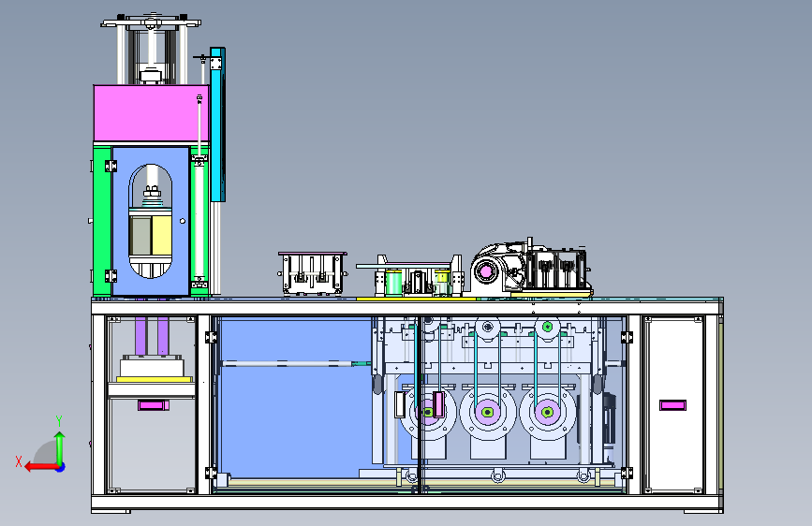Select the small pink-topped fixture on the table

pos(313,273)
